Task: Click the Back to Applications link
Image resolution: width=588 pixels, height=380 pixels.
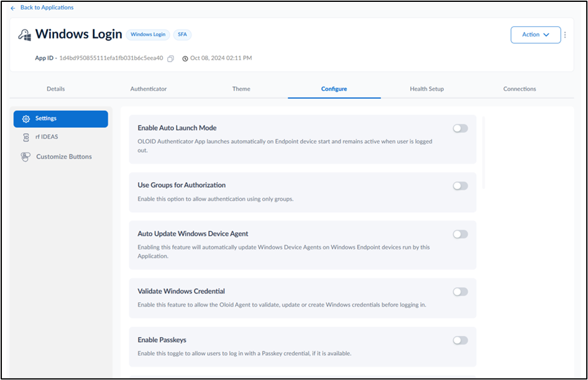Action: (47, 7)
